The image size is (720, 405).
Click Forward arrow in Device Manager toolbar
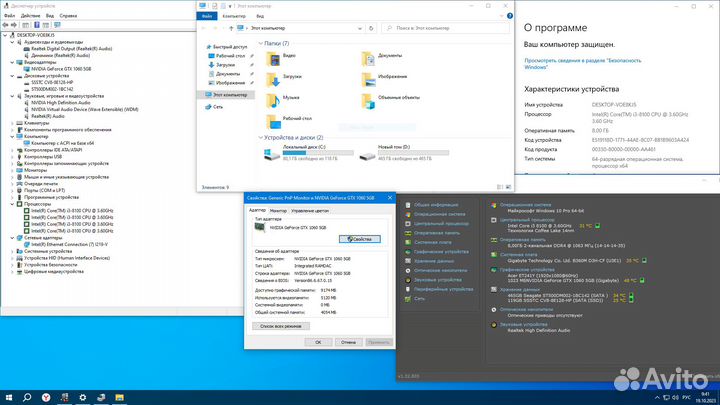[14, 25]
